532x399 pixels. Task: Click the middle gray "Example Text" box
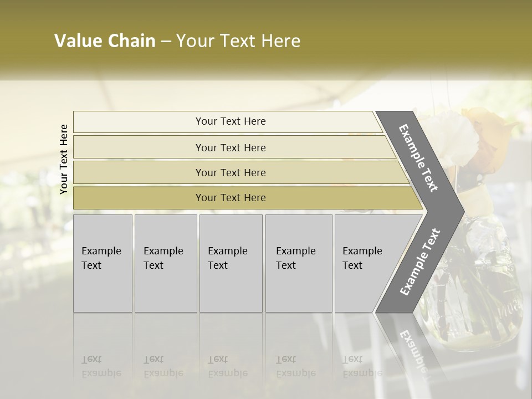(x=231, y=263)
